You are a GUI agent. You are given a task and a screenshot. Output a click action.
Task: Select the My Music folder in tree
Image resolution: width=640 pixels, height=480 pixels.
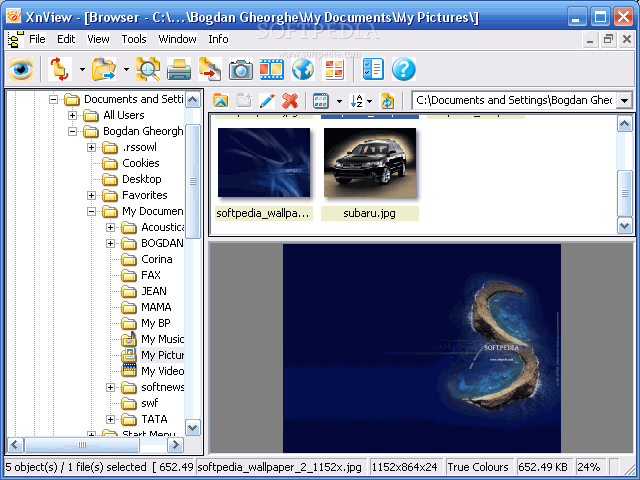click(x=162, y=339)
